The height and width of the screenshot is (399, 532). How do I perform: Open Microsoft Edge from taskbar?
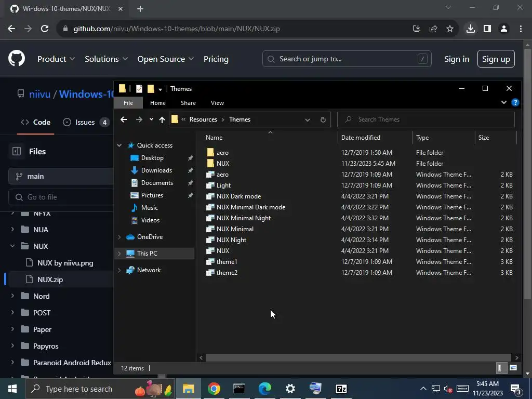tap(264, 389)
